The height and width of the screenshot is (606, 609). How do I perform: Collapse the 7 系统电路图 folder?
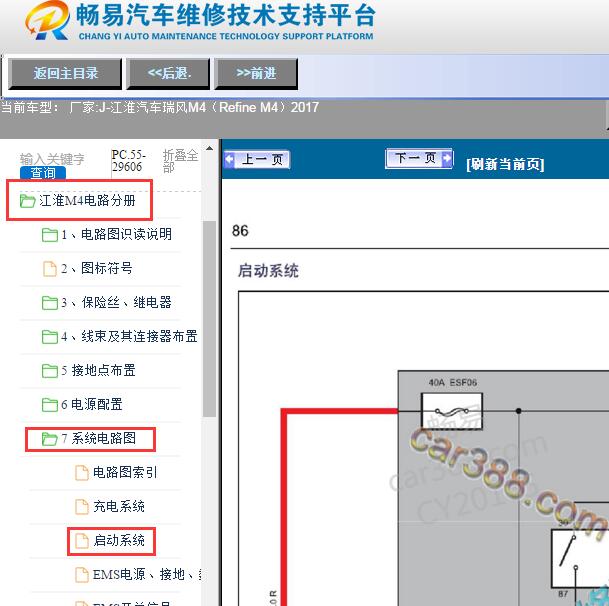[x=99, y=439]
